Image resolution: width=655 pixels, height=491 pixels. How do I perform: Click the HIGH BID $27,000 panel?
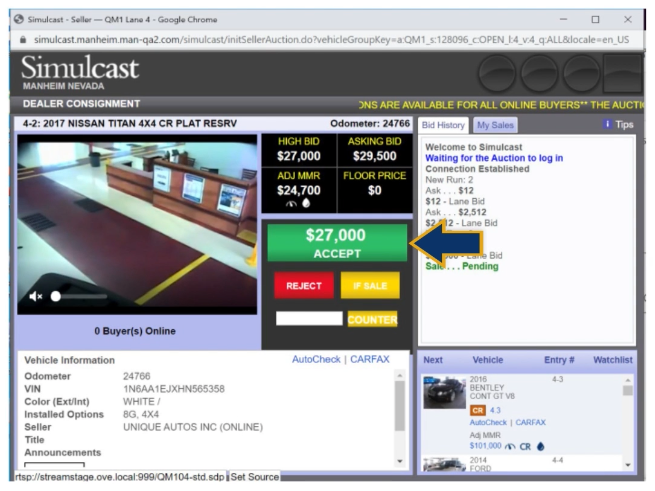click(299, 150)
